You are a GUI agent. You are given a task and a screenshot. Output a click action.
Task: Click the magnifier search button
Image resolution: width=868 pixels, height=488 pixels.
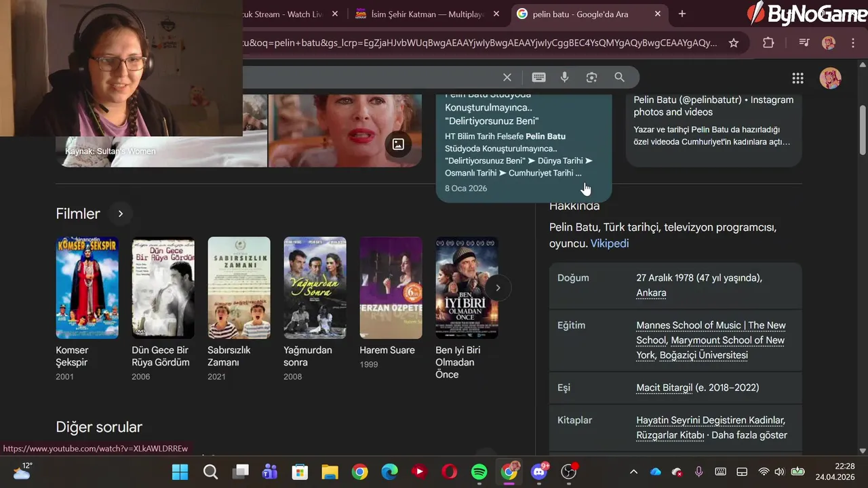619,77
